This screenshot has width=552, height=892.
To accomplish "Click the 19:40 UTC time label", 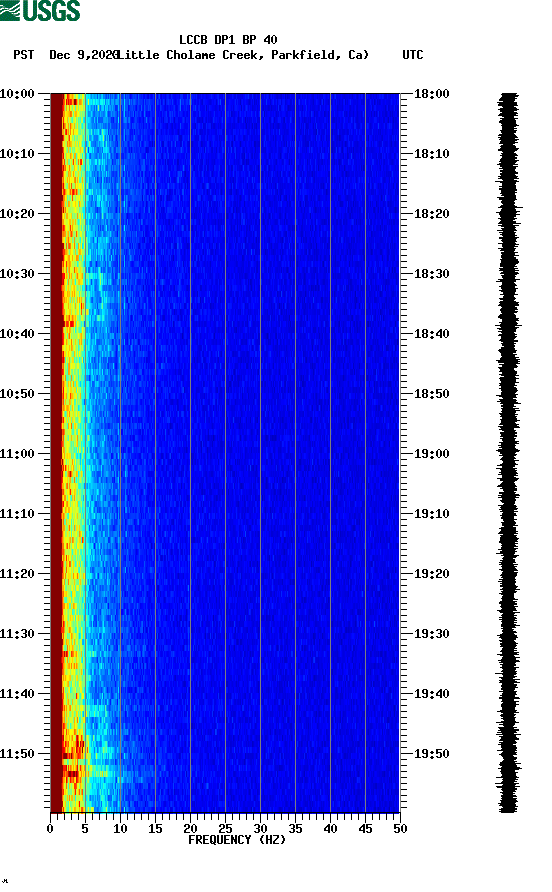I will pyautogui.click(x=431, y=693).
